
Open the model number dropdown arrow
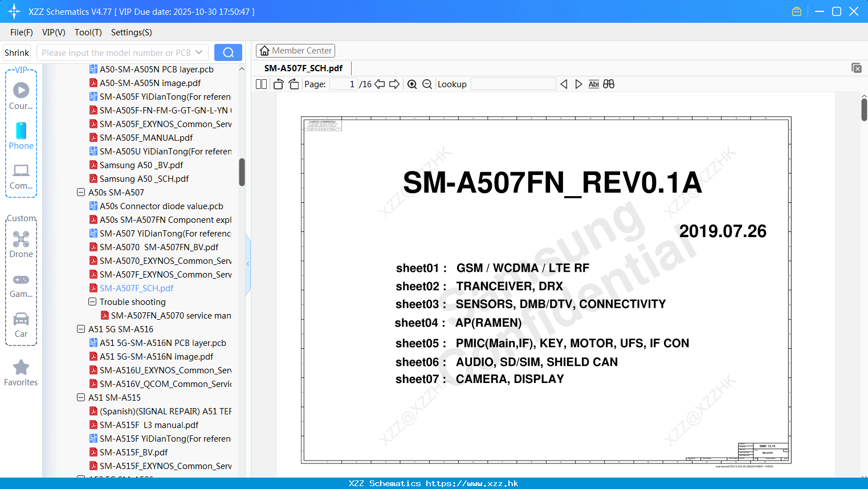pyautogui.click(x=199, y=52)
